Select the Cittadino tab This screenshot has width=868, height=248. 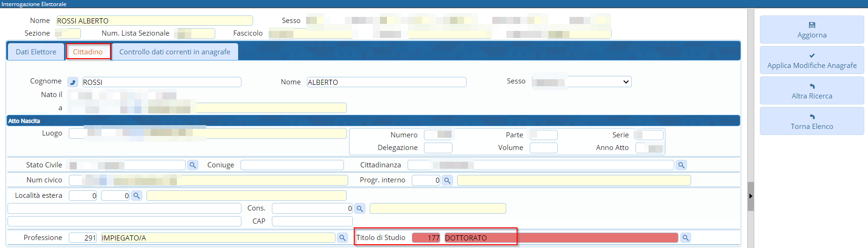point(88,52)
